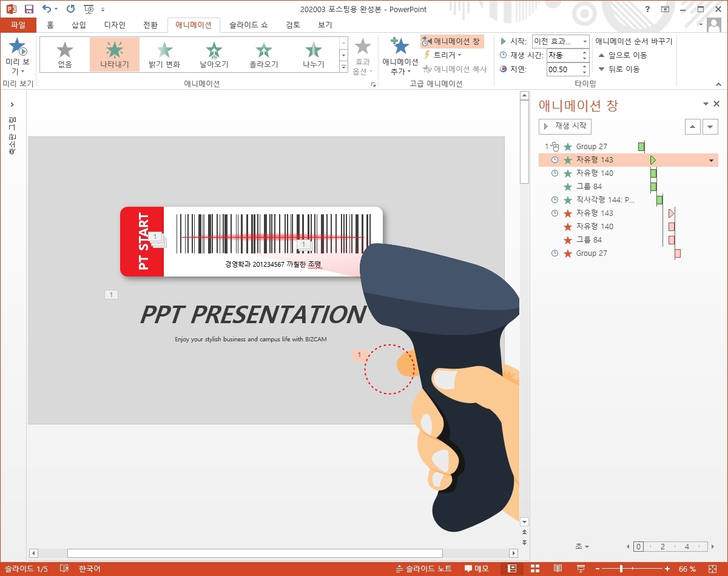This screenshot has height=576, width=728.
Task: Show next animation gallery row with the down arrow
Action: coord(344,55)
